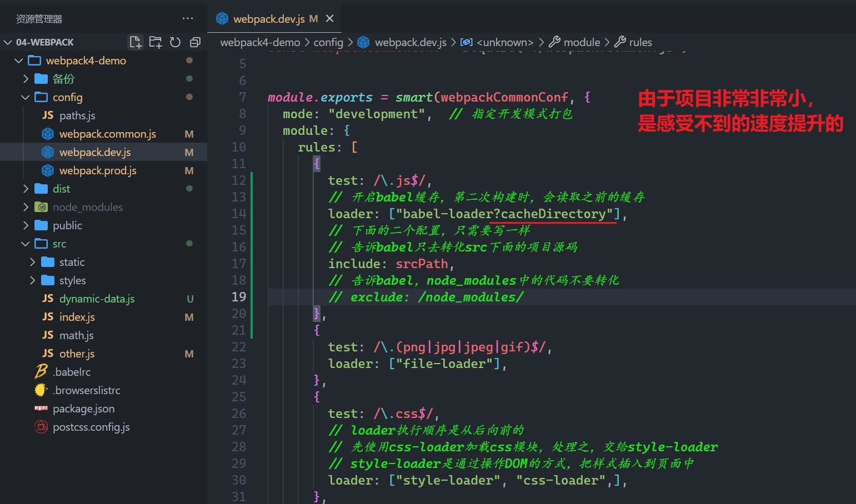Click the node_modules folder icon
The height and width of the screenshot is (504, 856).
[x=41, y=207]
